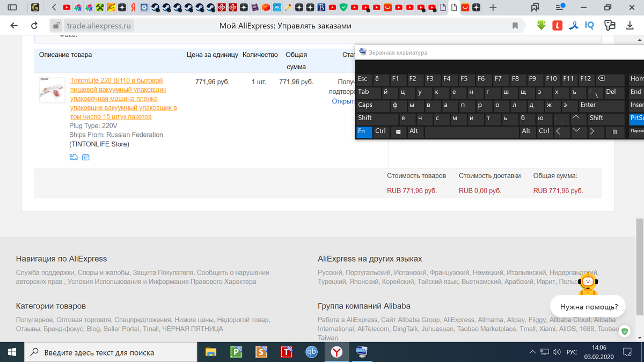The height and width of the screenshot is (362, 644).
Task: Open qBittorrent from the taskbar
Action: pyautogui.click(x=312, y=352)
